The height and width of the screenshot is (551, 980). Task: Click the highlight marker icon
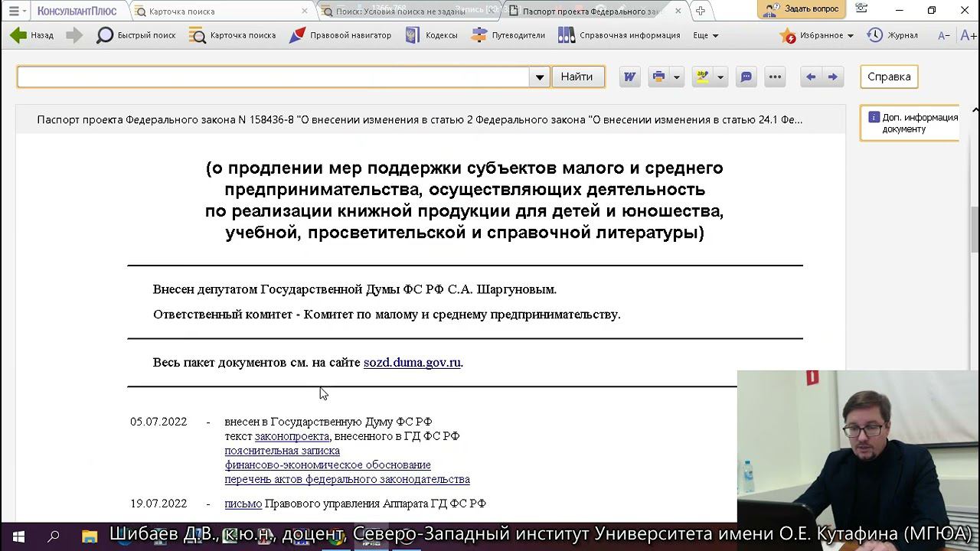(x=702, y=77)
